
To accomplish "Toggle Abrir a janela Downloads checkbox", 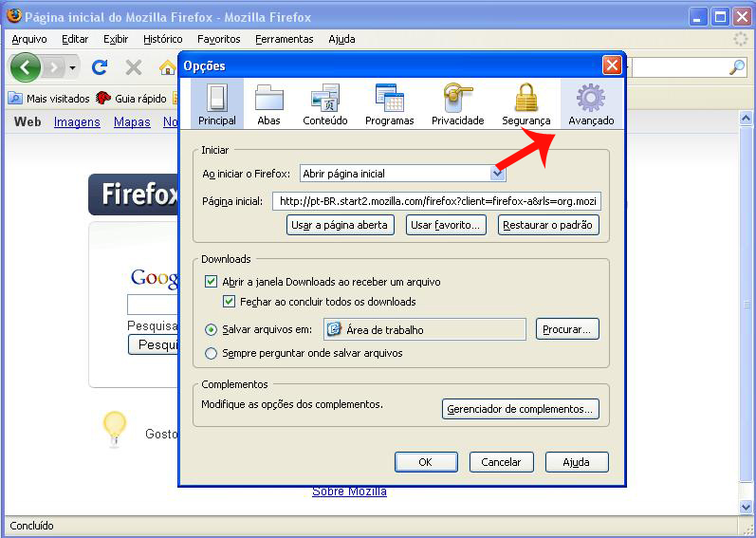I will pyautogui.click(x=211, y=282).
